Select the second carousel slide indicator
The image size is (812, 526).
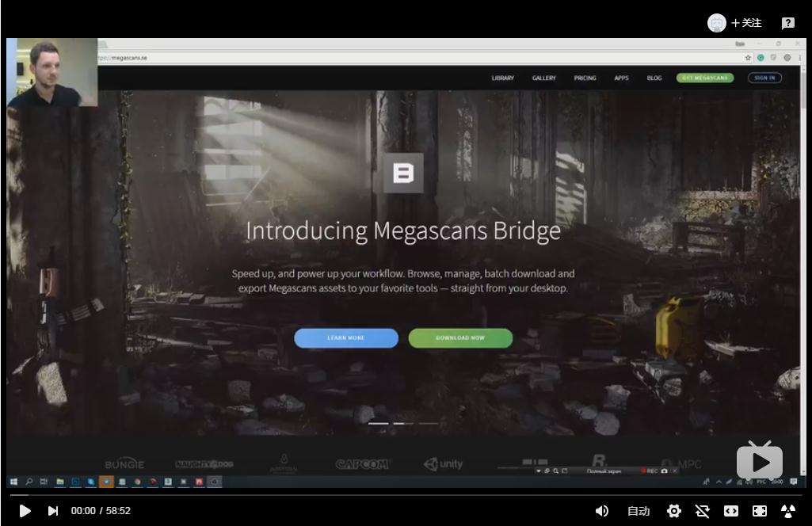[403, 424]
